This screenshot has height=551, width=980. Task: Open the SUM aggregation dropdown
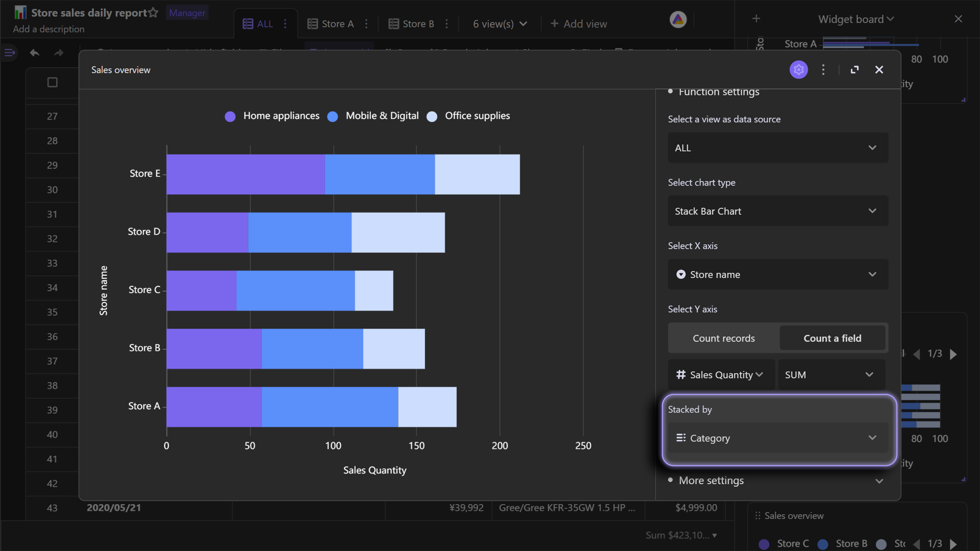pyautogui.click(x=831, y=374)
